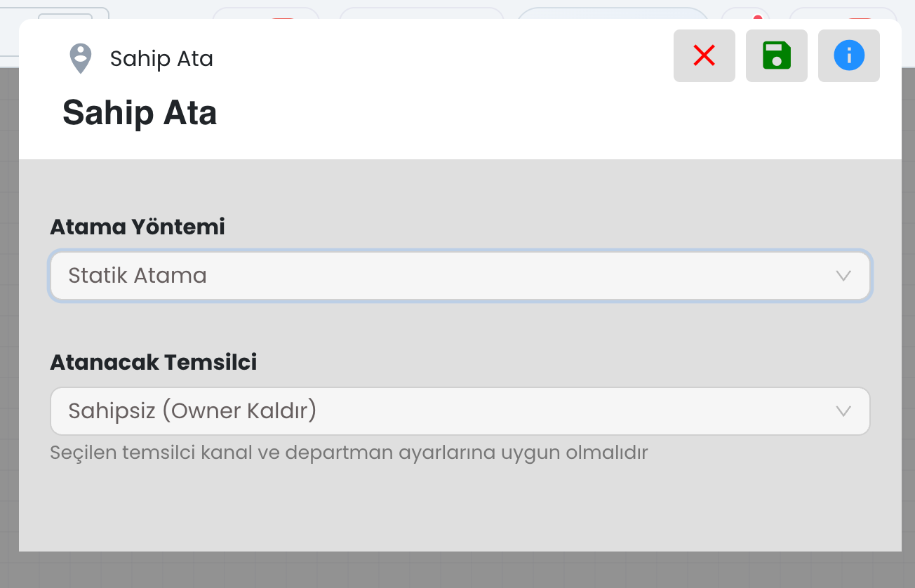Click the person location pin icon
This screenshot has width=915, height=588.
81,59
